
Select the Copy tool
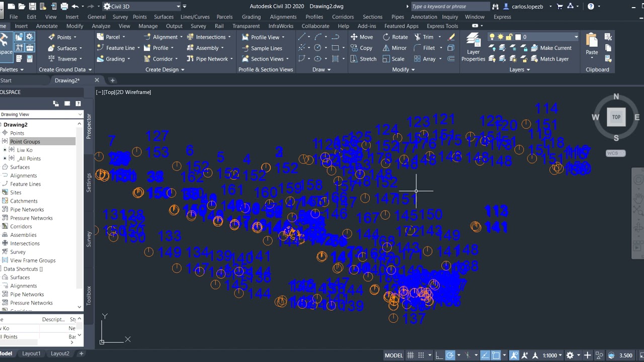coord(361,48)
